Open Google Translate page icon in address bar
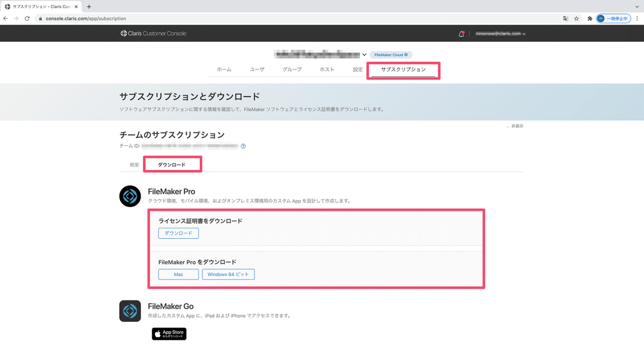Screen dimensions: 644x361 565,18
